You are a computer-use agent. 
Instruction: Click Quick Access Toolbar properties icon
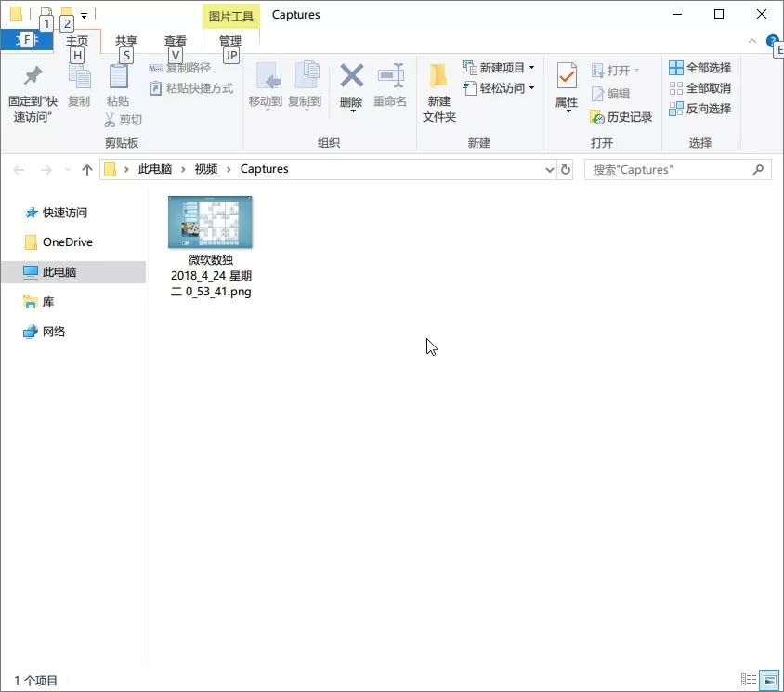46,13
